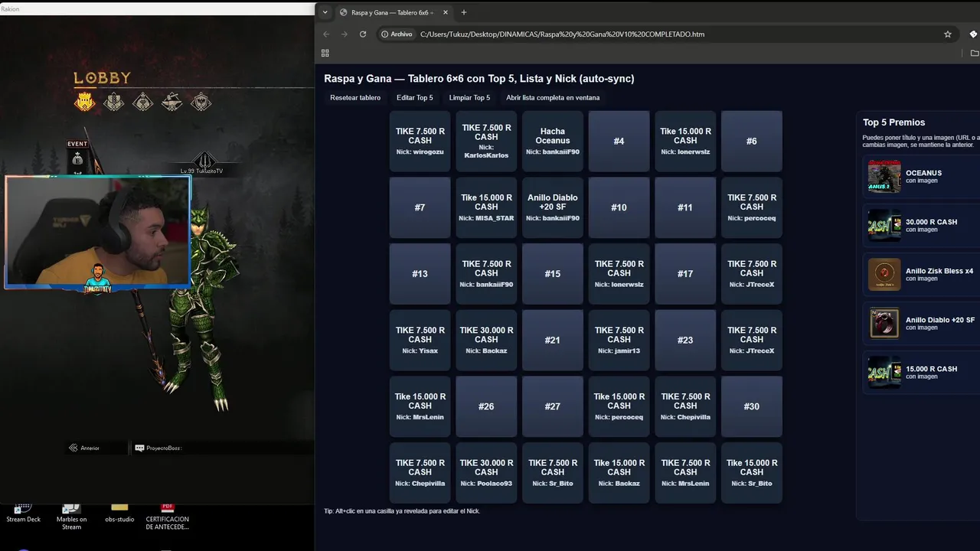Click the Top 5 Premios heading
Viewport: 980px width, 551px height.
tap(893, 122)
